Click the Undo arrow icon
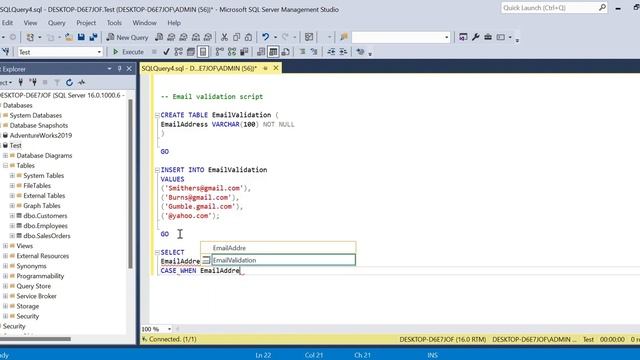Screen dimensions: 640x360 [266, 37]
